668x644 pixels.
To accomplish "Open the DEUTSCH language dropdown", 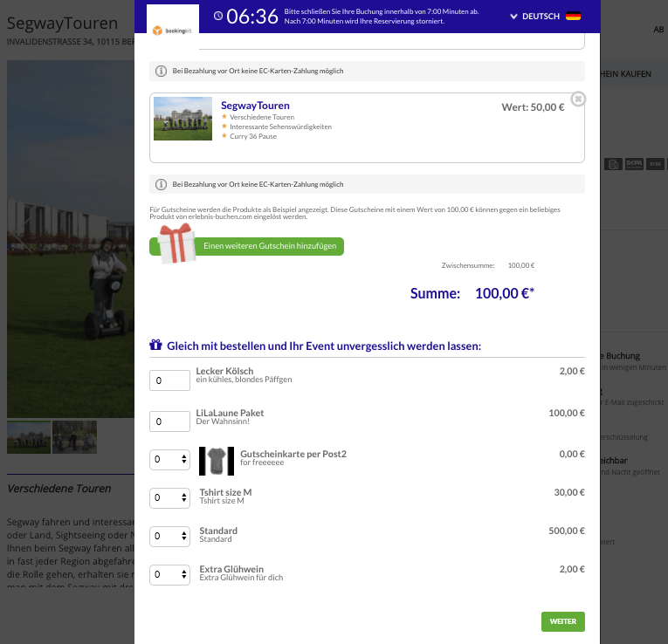I will 535,17.
